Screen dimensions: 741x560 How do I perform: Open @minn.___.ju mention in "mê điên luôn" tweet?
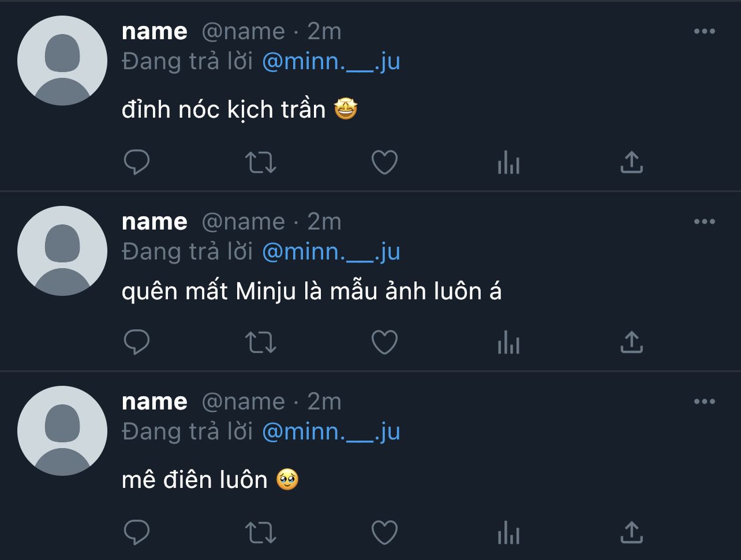point(331,431)
